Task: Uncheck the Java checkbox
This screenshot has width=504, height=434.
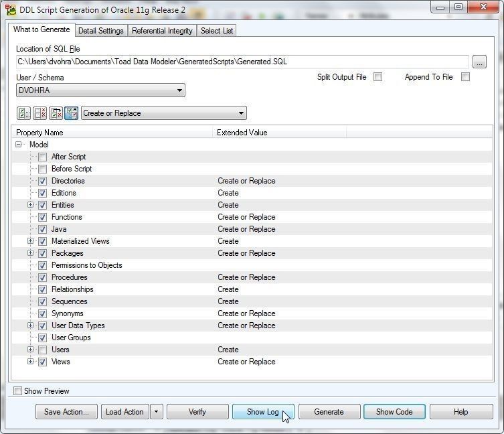Action: point(42,229)
